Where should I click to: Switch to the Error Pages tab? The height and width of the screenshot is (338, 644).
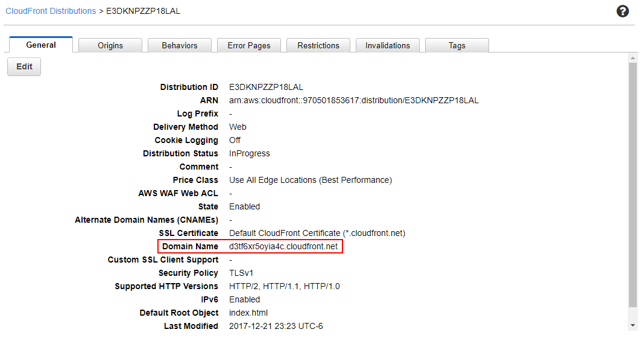(249, 45)
